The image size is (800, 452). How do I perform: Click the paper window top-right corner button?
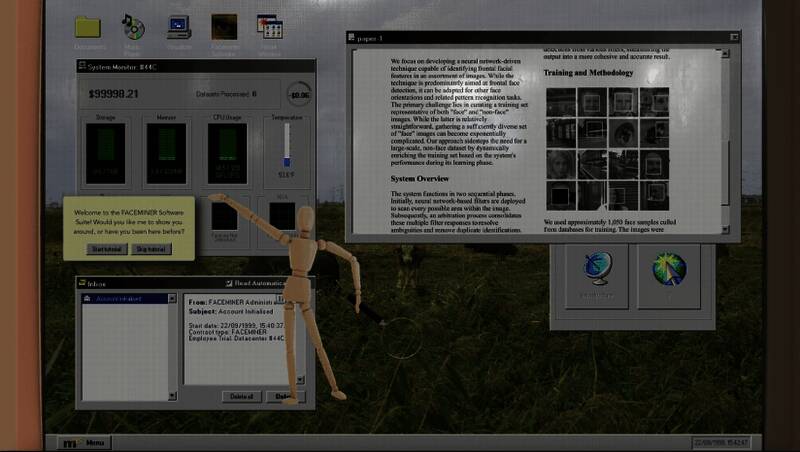tap(733, 37)
